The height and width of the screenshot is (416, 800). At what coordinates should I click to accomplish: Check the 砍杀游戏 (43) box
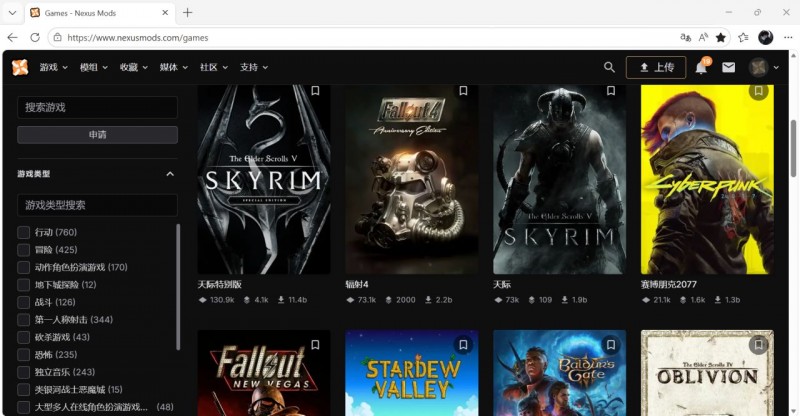(x=23, y=337)
